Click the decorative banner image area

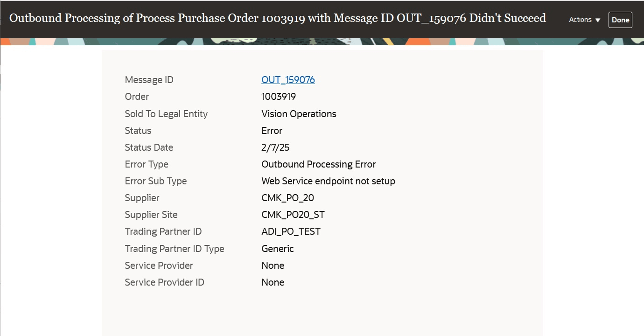322,40
